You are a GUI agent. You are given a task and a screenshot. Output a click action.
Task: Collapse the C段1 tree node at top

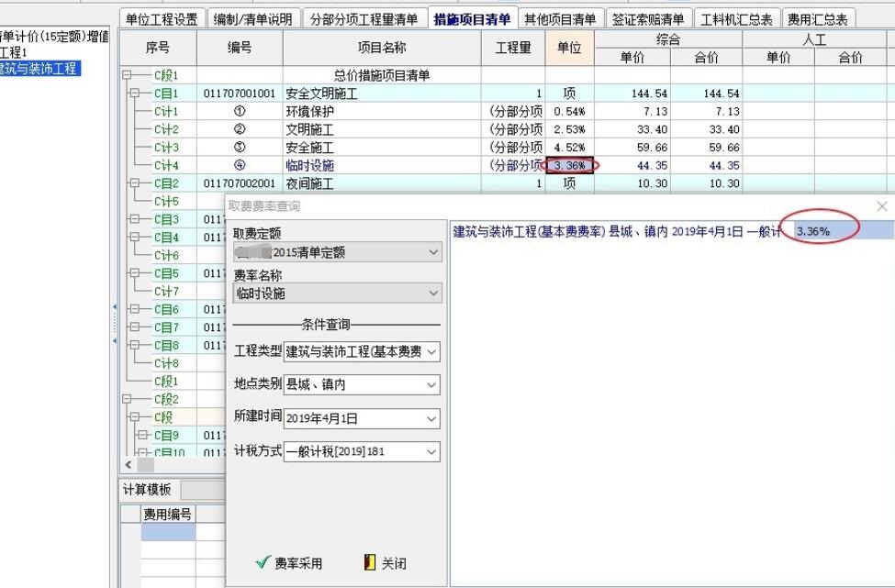pos(127,75)
